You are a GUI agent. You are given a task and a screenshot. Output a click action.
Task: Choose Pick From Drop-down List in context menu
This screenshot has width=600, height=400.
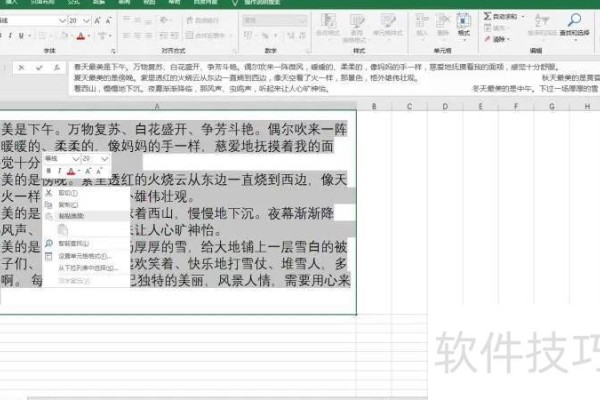[x=86, y=268]
